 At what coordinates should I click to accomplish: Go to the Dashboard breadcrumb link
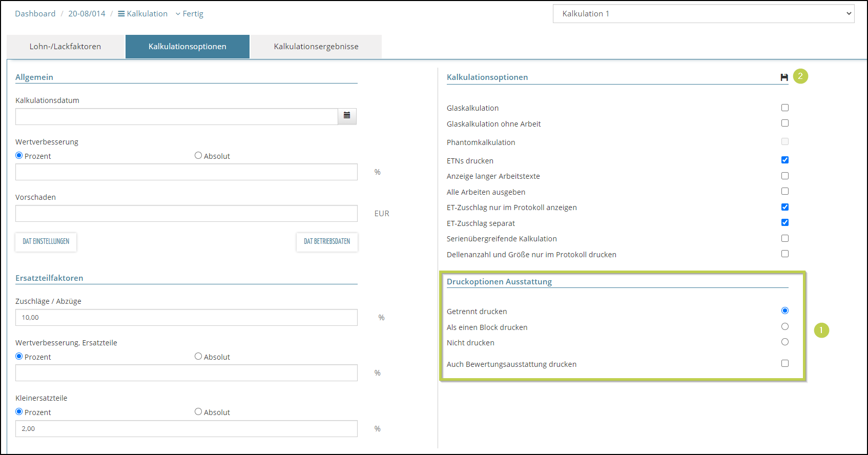(x=35, y=14)
